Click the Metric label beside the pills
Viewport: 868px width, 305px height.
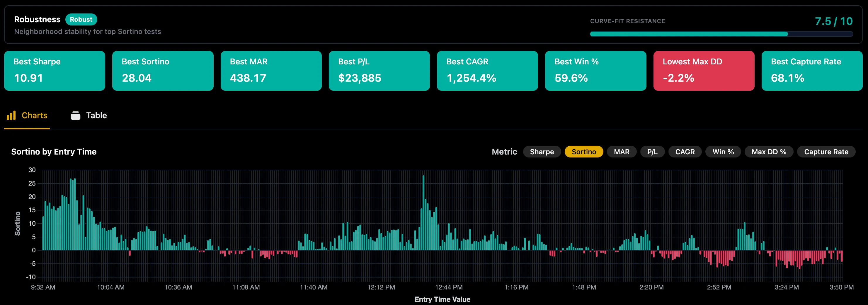pyautogui.click(x=504, y=152)
